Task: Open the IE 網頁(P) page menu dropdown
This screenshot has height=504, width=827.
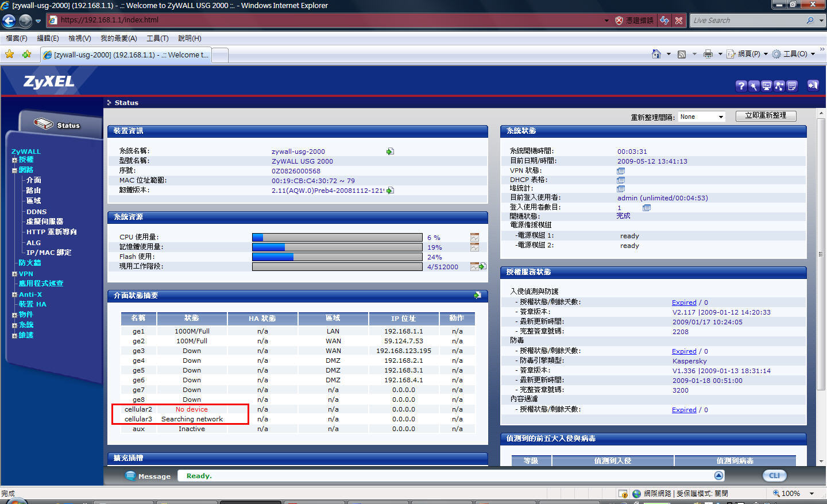Action: coord(747,54)
